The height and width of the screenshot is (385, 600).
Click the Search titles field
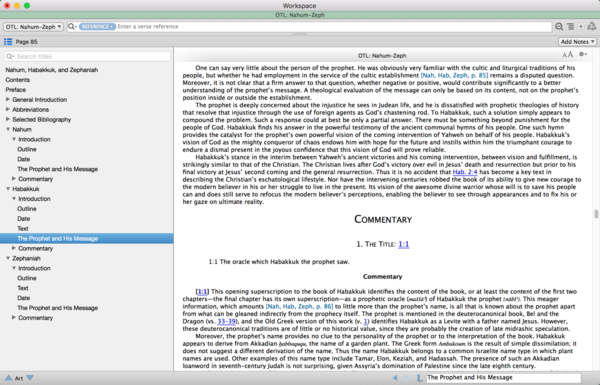[x=87, y=56]
